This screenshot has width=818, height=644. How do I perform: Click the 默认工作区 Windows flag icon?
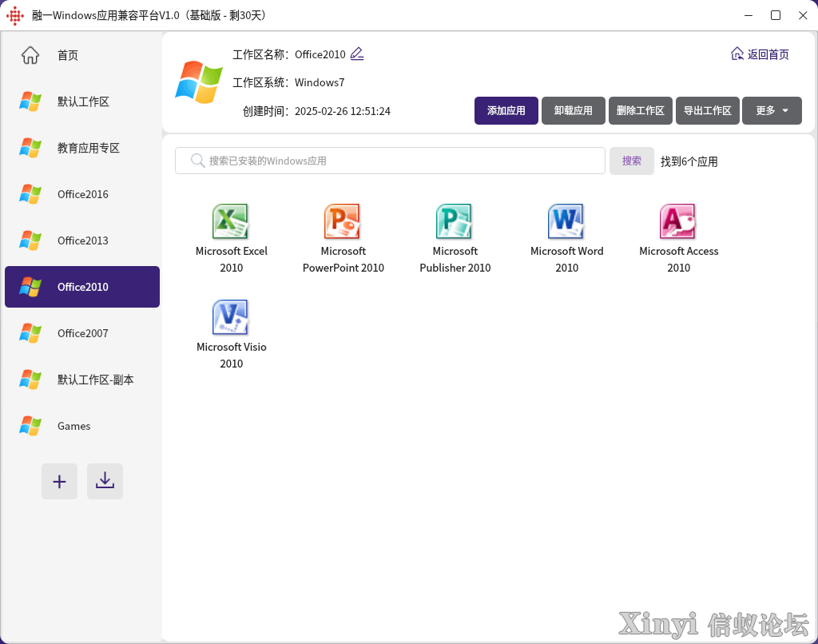pyautogui.click(x=30, y=101)
